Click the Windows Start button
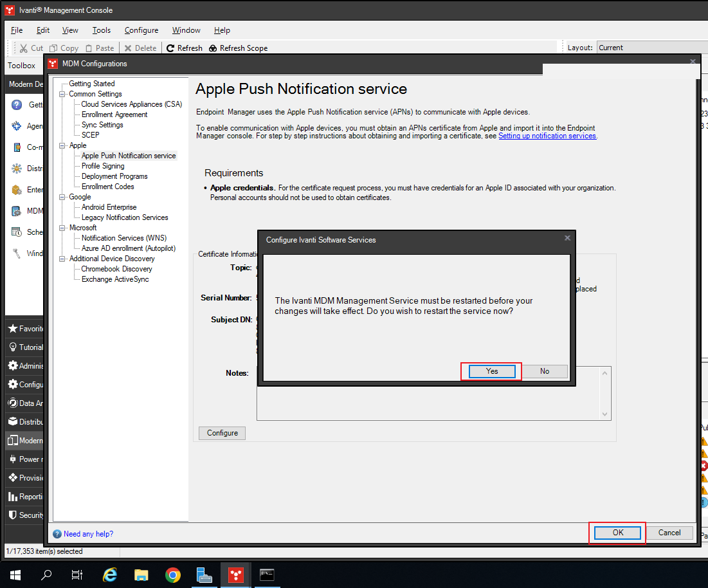Image resolution: width=708 pixels, height=588 pixels. point(15,574)
